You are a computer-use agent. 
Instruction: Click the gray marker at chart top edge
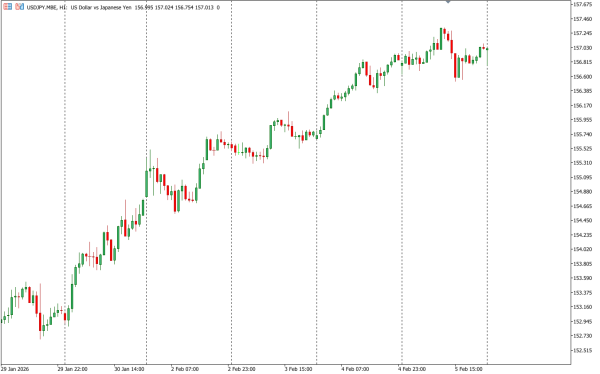coord(448,2)
